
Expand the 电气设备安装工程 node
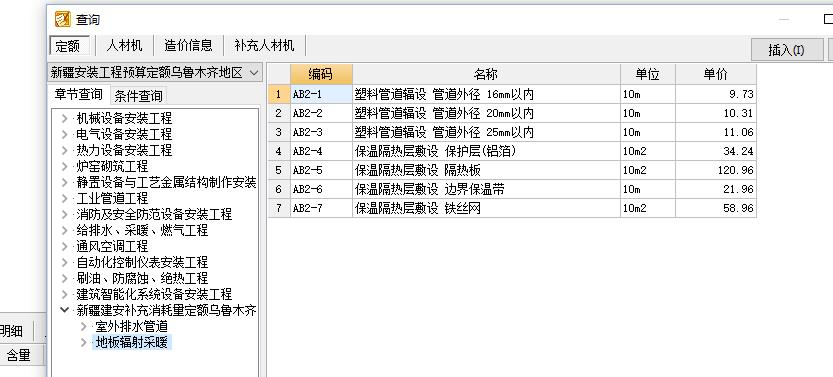[65, 134]
